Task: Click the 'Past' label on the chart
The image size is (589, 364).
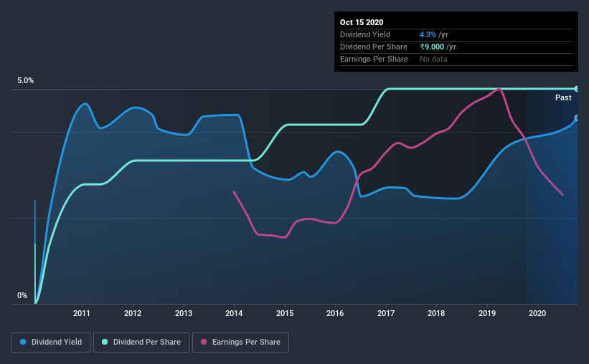Action: coord(563,97)
